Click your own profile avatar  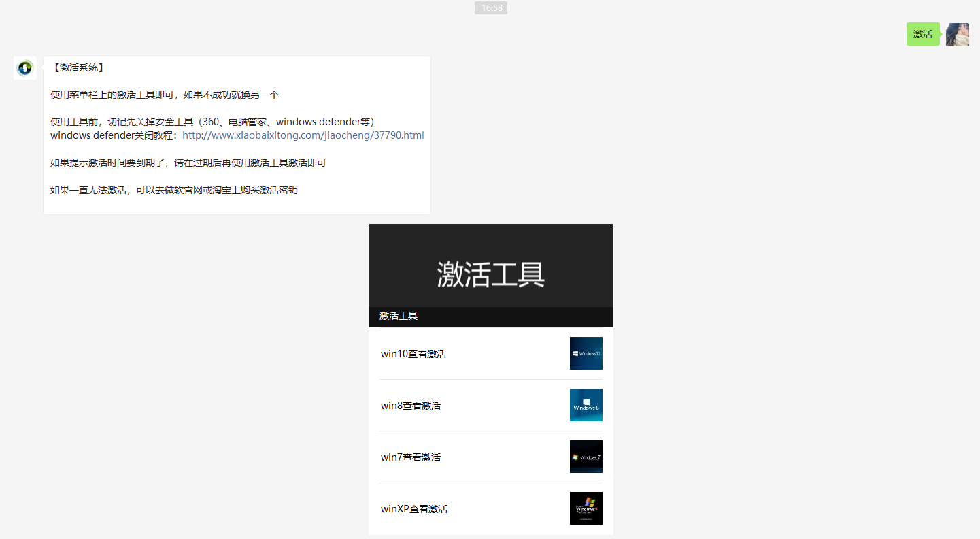(958, 34)
